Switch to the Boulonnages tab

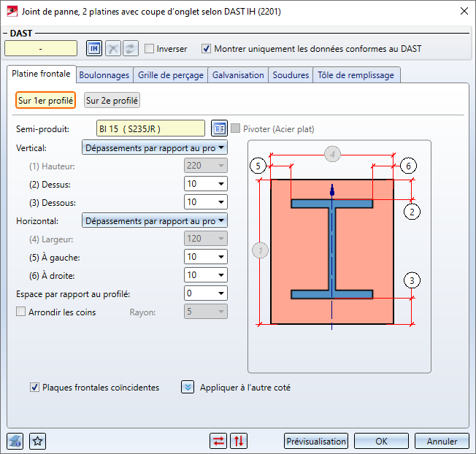click(104, 75)
